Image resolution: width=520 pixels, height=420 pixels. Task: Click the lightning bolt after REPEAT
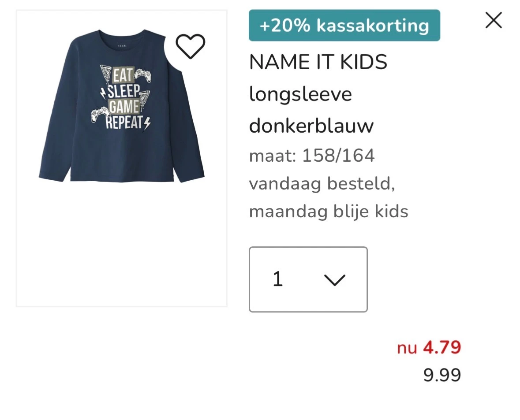tap(147, 123)
